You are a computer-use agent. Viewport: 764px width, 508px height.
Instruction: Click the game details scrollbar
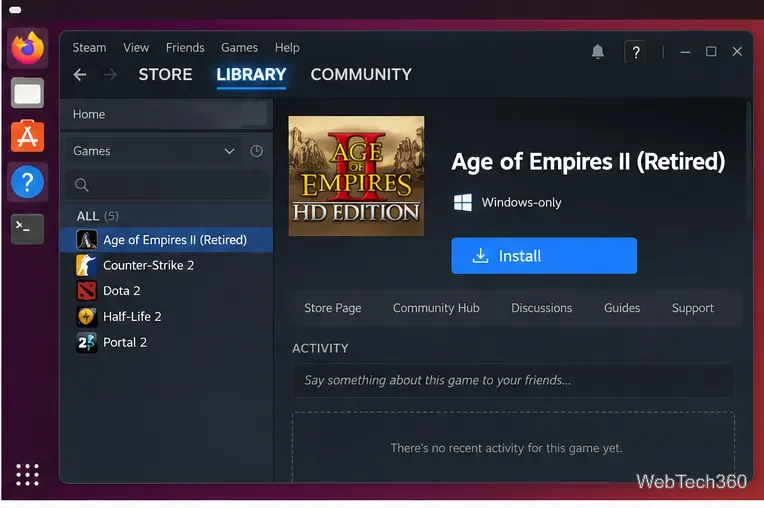click(x=749, y=161)
